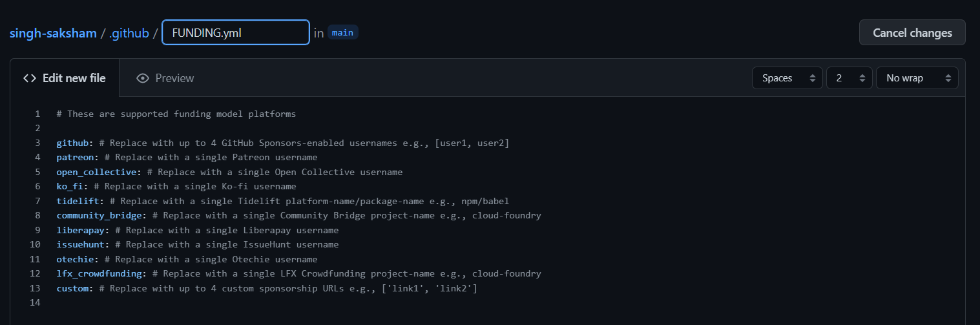Open the No wrap line-wrap dropdown
Image resolution: width=980 pixels, height=325 pixels.
pyautogui.click(x=917, y=78)
